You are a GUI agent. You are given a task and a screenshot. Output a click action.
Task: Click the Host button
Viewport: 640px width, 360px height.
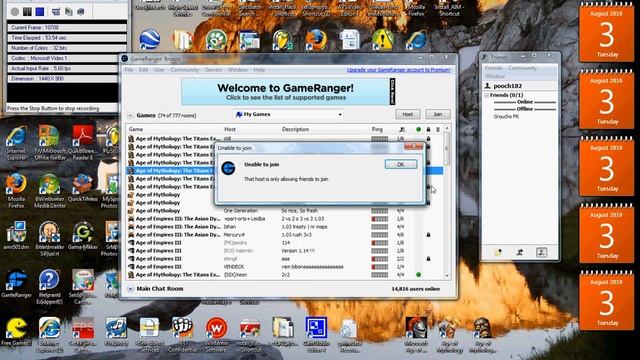407,114
